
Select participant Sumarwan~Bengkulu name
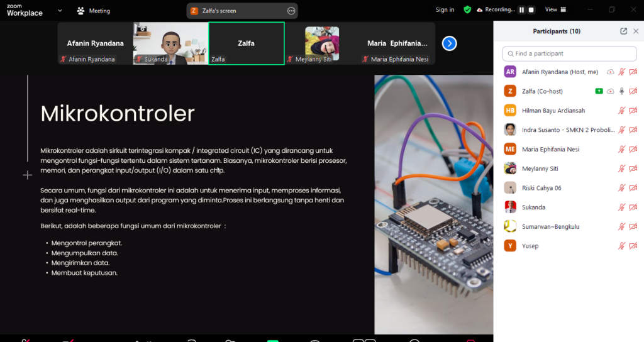point(550,226)
